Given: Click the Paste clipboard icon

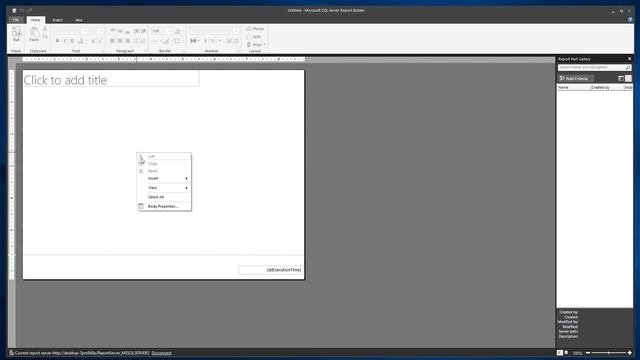Looking at the screenshot, I should (34, 34).
